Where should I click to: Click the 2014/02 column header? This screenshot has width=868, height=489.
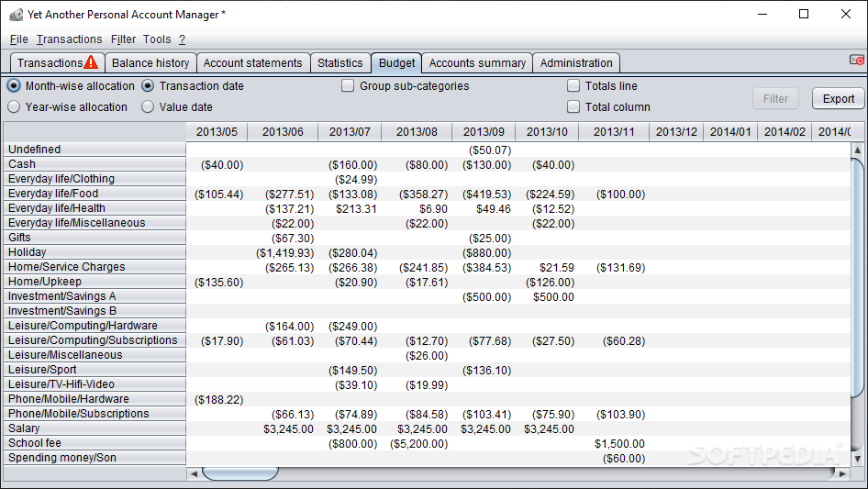pos(785,132)
